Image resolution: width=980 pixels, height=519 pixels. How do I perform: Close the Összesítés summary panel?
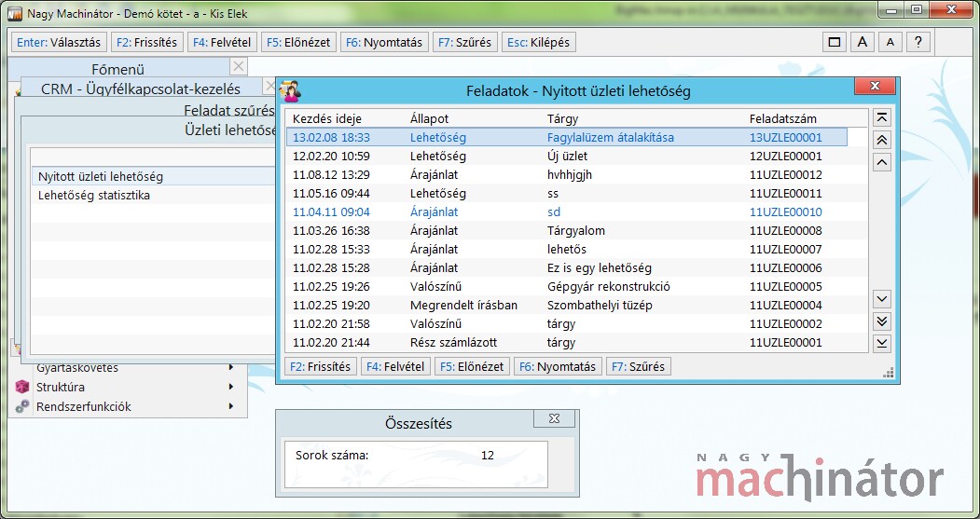click(554, 418)
